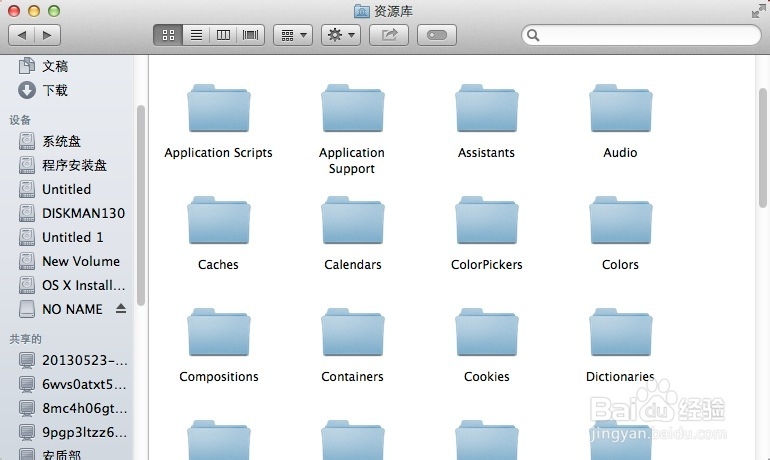Open 下载 in the sidebar

click(x=55, y=90)
